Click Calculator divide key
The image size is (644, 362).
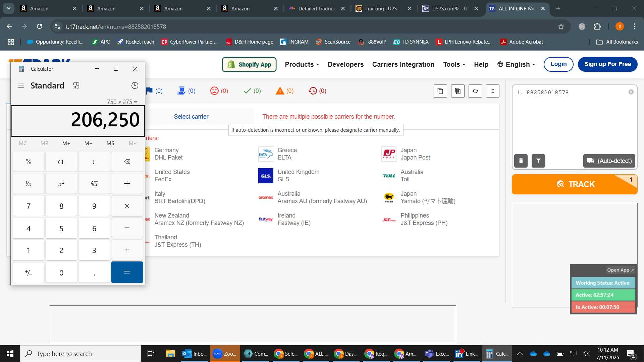(x=127, y=184)
